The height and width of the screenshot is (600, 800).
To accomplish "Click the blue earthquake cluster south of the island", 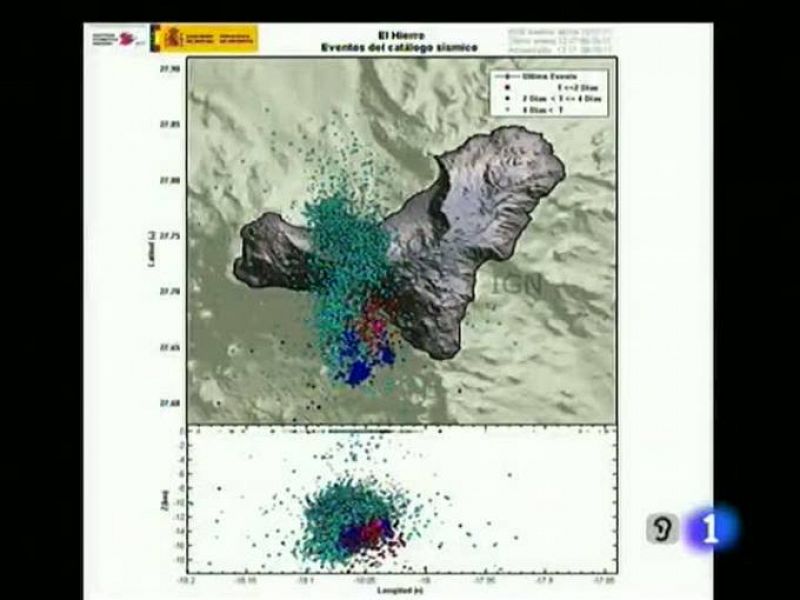I will click(x=358, y=363).
